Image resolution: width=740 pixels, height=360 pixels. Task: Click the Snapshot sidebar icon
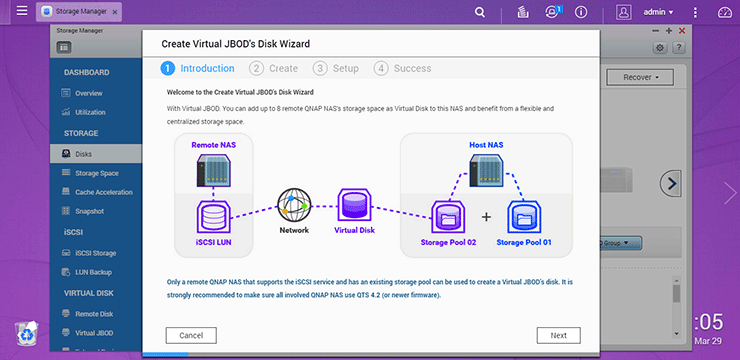pos(66,211)
